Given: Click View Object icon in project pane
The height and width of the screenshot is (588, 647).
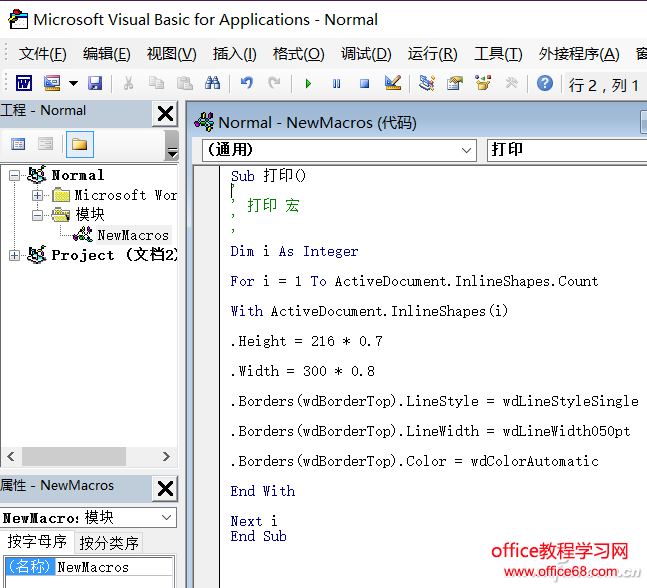Looking at the screenshot, I should (45, 144).
